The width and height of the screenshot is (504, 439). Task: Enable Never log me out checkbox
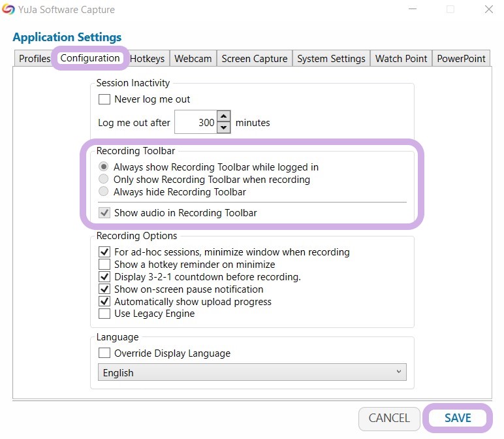(x=104, y=99)
